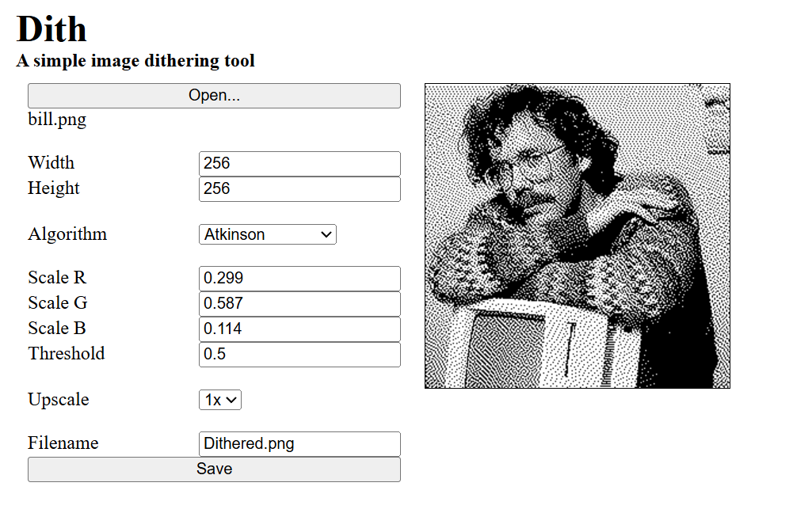Click the dithered image preview
This screenshot has width=793, height=532.
[577, 236]
